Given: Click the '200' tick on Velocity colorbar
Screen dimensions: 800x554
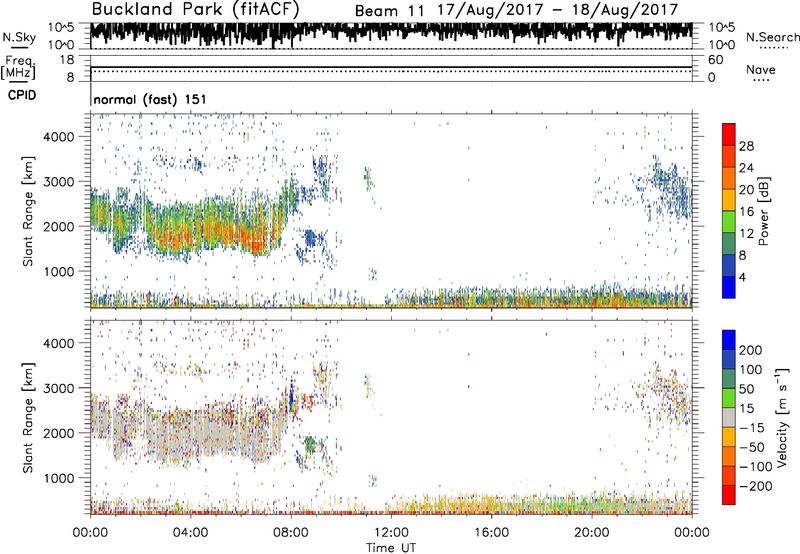Looking at the screenshot, I should [x=751, y=350].
